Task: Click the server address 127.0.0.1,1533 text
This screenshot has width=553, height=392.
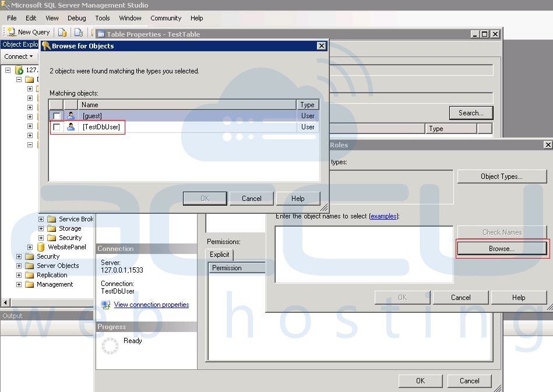Action: (x=122, y=270)
